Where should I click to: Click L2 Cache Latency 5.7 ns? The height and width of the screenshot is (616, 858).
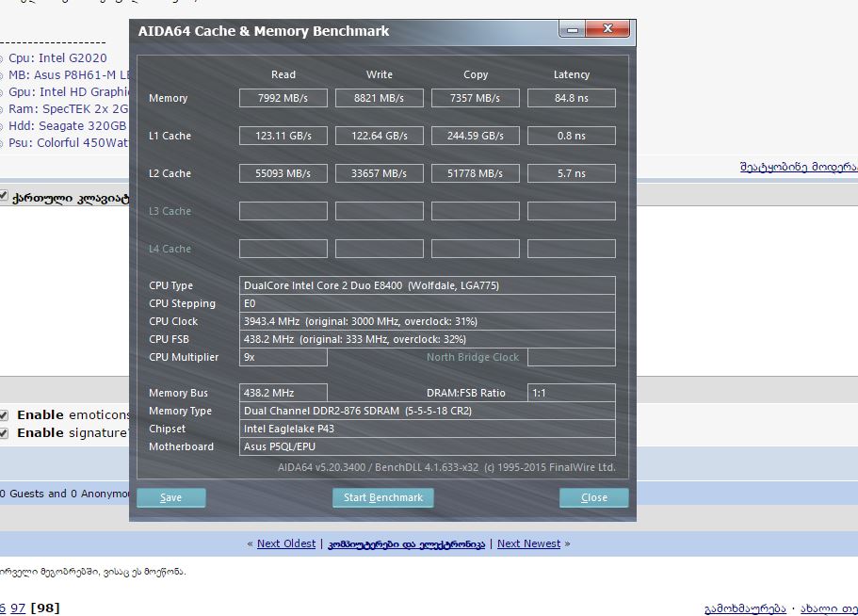click(x=572, y=173)
